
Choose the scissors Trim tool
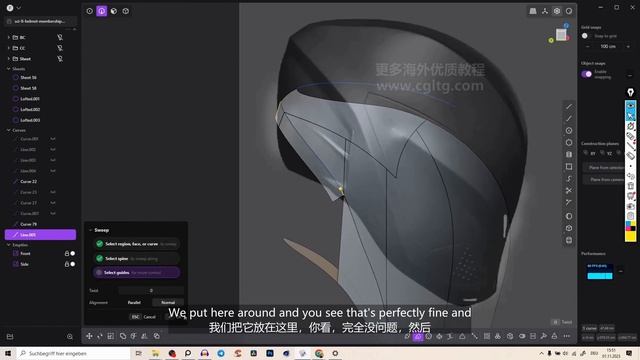click(x=569, y=191)
